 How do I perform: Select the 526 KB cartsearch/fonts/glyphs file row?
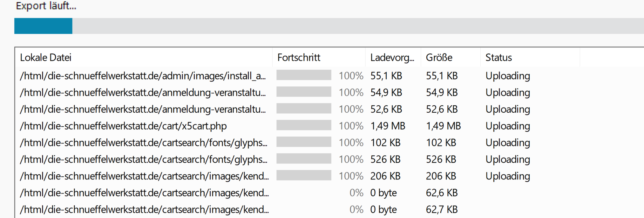point(143,159)
